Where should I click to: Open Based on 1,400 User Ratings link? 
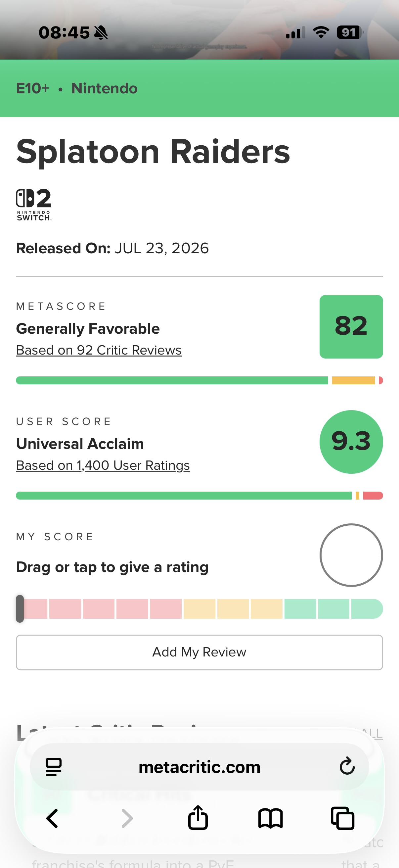pos(103,465)
